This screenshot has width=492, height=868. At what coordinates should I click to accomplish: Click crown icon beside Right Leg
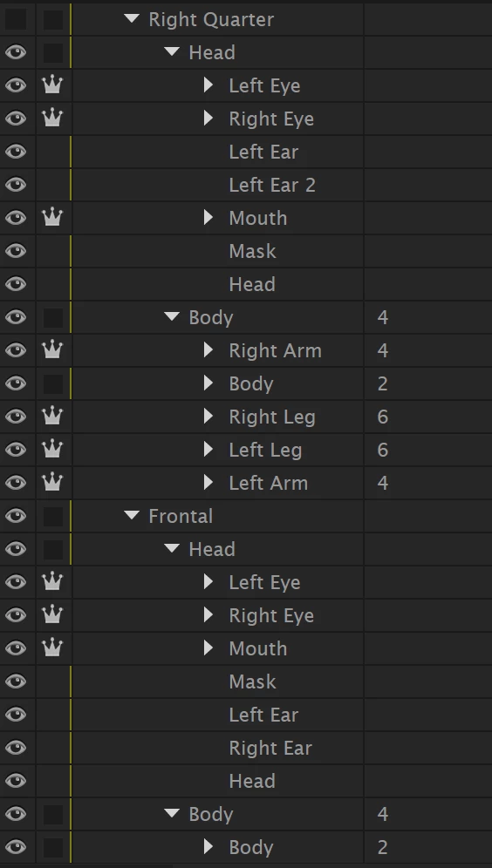coord(52,417)
